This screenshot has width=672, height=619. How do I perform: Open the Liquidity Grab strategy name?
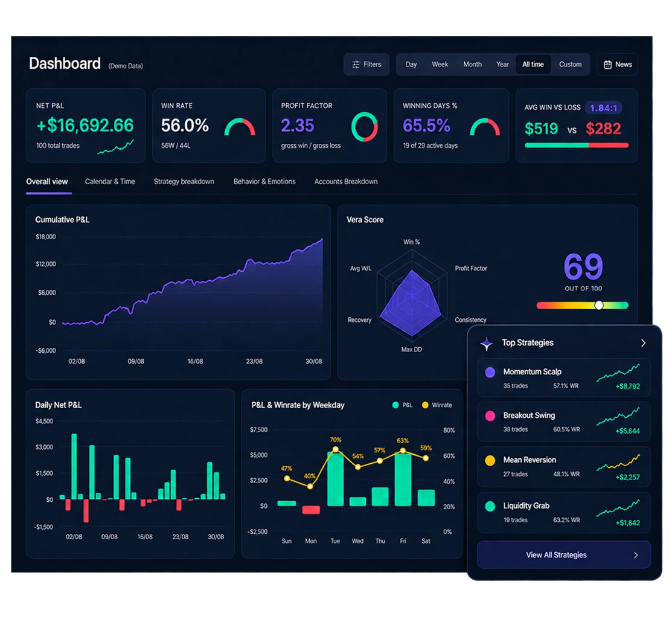pos(526,506)
